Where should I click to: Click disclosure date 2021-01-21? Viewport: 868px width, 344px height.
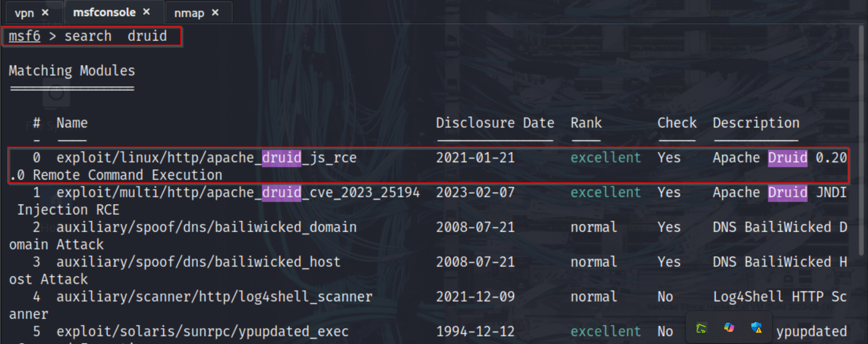point(475,158)
